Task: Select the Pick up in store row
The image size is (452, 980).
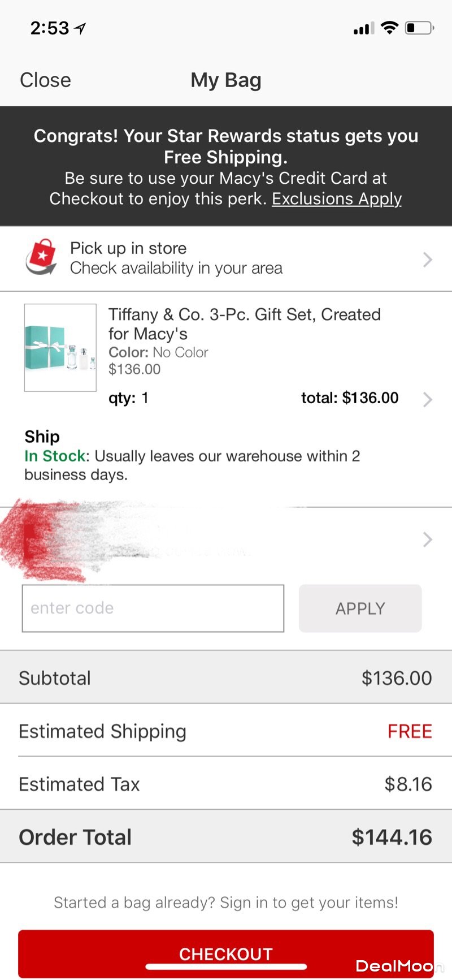Action: 226,258
